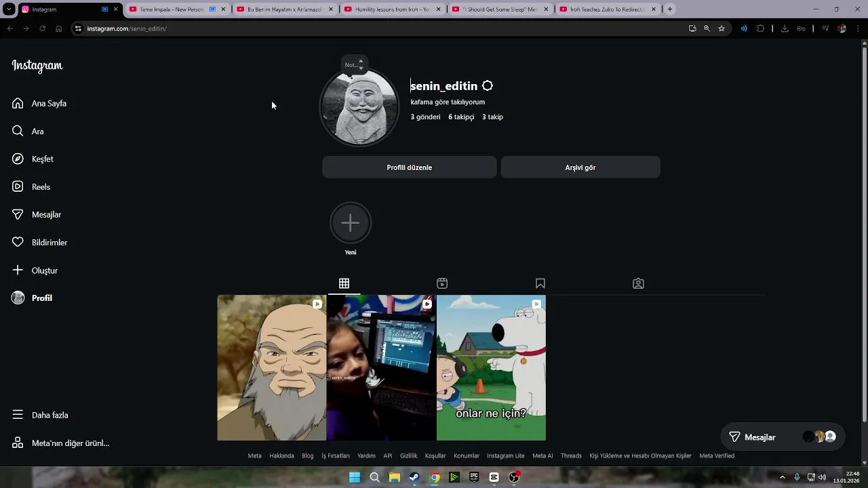Click the browser home button
868x488 pixels.
tap(59, 28)
